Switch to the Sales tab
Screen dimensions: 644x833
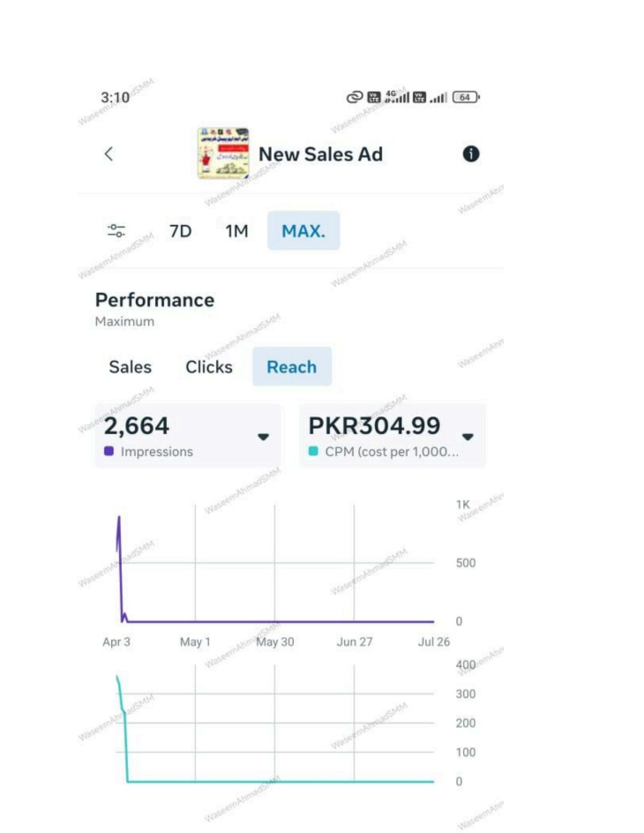click(x=130, y=367)
